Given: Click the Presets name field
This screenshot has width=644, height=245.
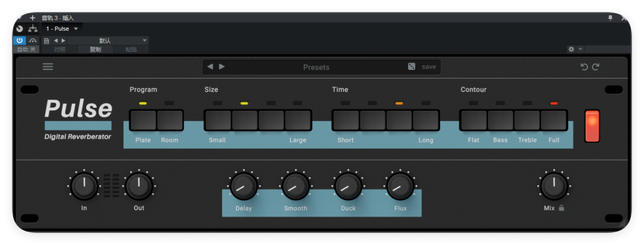Looking at the screenshot, I should pyautogui.click(x=316, y=67).
